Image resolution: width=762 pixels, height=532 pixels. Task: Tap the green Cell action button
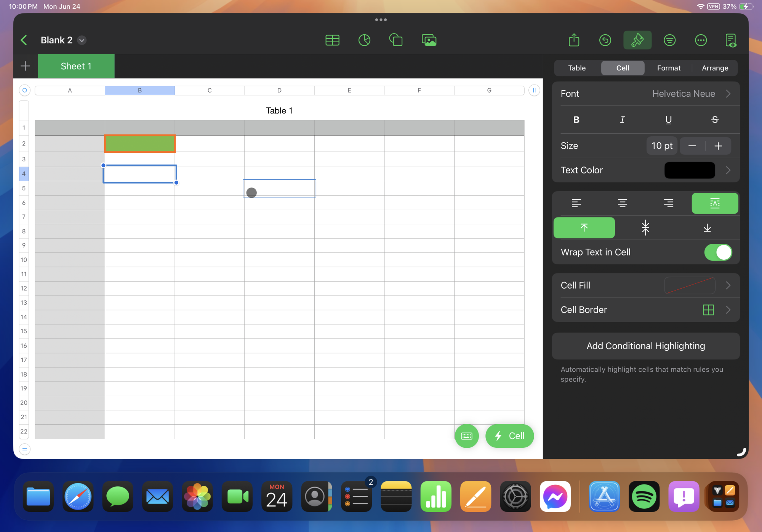click(509, 436)
